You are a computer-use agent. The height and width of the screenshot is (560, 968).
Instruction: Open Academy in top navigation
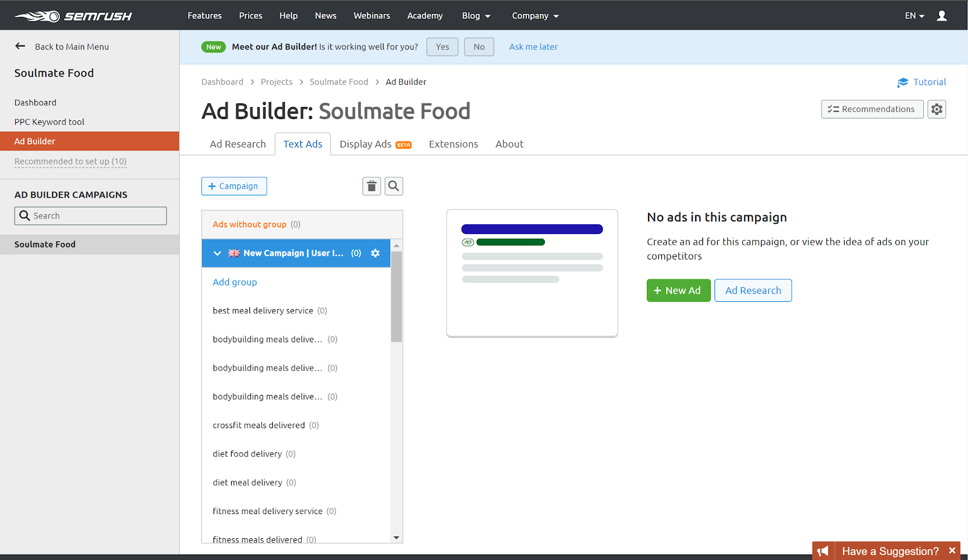pos(425,16)
